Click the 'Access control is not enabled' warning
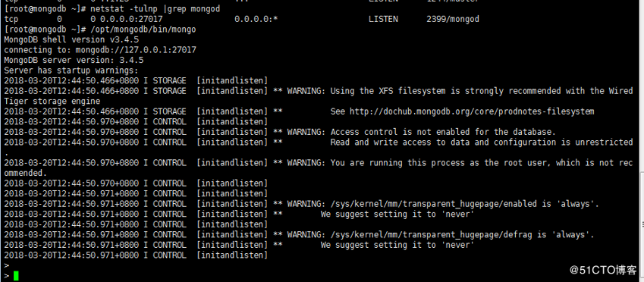644x282 pixels. [422, 132]
